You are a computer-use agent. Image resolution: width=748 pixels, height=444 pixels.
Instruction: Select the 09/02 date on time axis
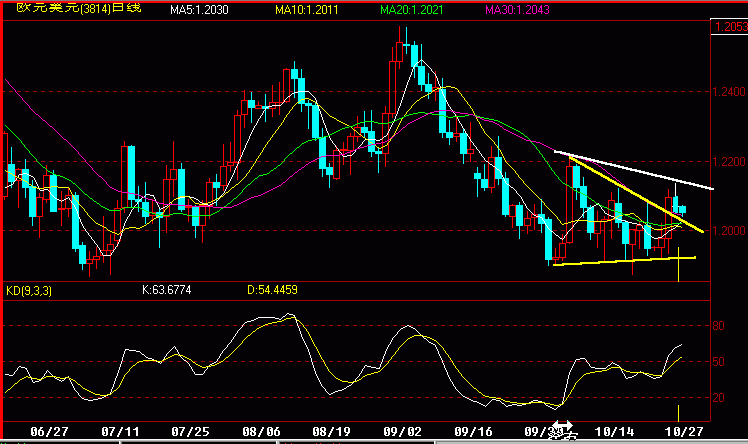pos(403,432)
